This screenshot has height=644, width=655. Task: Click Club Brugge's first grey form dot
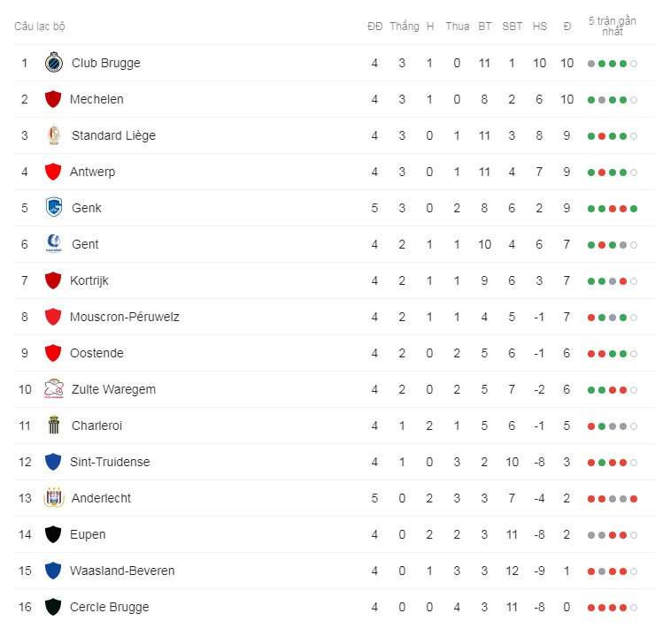pos(591,64)
